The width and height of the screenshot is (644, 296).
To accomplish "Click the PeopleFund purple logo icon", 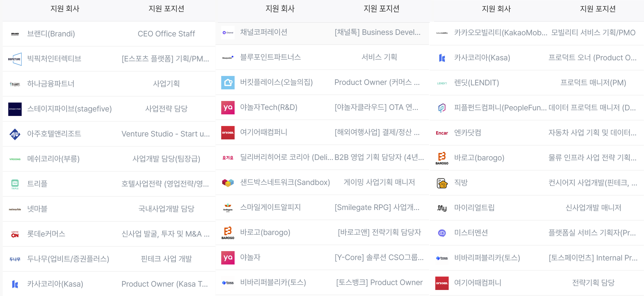I will point(442,108).
